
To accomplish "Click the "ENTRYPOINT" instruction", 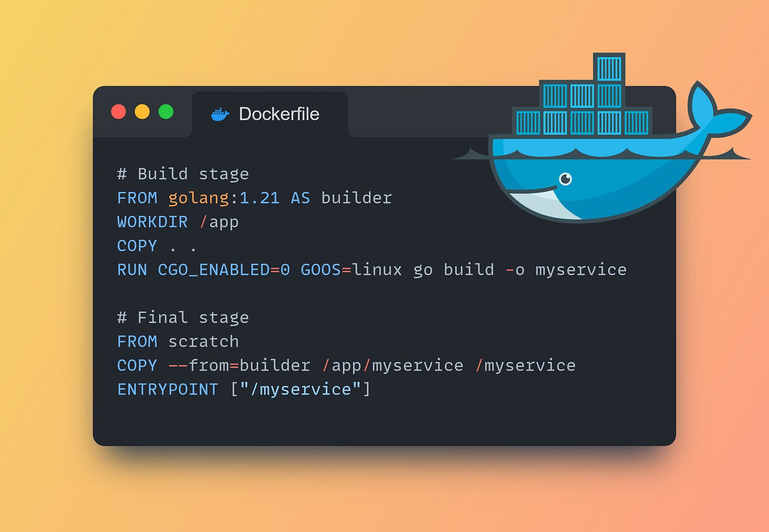I will pyautogui.click(x=167, y=390).
